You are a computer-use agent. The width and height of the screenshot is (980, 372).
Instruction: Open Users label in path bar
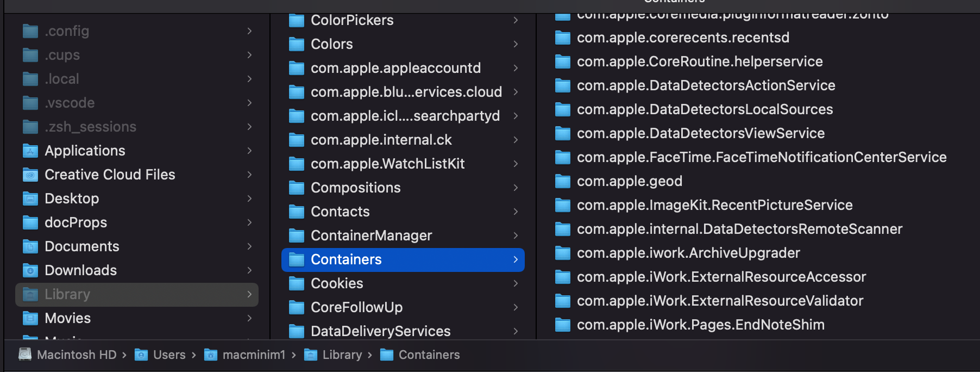(169, 355)
